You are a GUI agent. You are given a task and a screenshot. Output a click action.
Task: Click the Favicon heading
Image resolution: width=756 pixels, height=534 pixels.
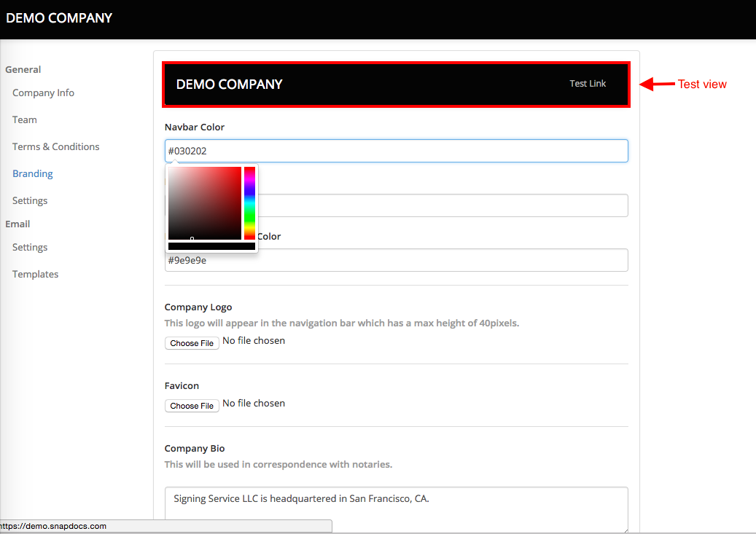tap(182, 385)
